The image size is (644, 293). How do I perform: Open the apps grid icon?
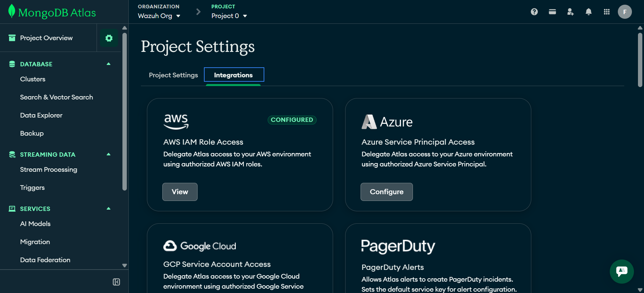coord(606,12)
